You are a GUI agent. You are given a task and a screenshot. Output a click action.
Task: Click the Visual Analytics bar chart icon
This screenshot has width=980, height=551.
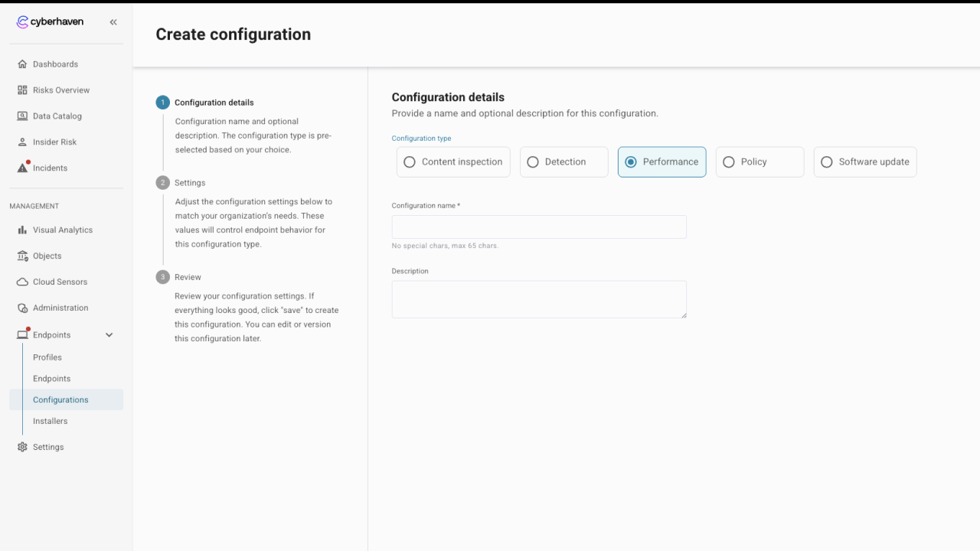tap(22, 230)
